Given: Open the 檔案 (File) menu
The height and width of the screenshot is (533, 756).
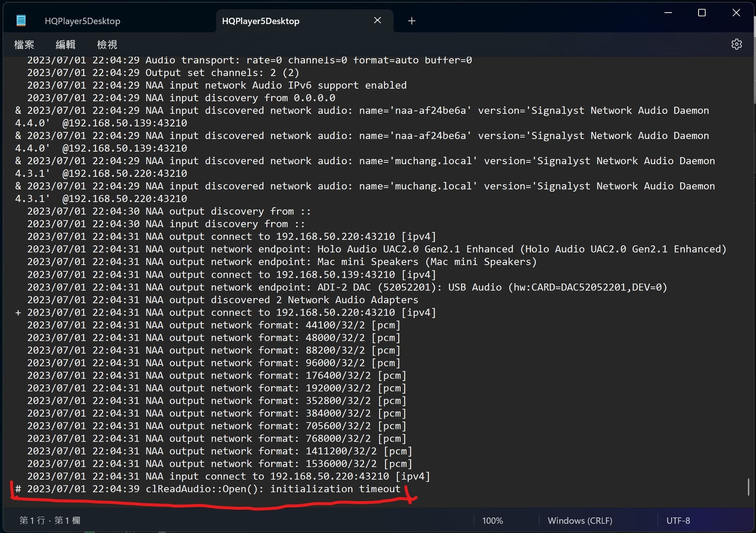Looking at the screenshot, I should (x=24, y=45).
